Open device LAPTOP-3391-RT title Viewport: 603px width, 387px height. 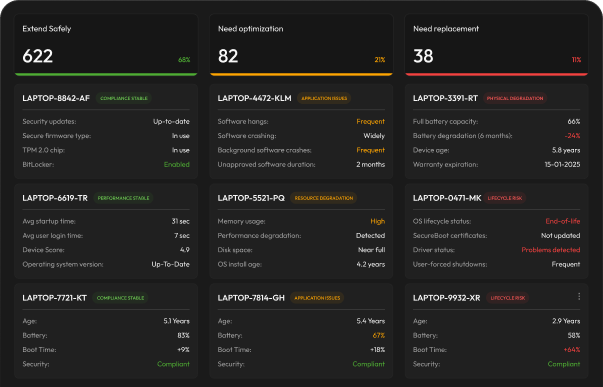(445, 98)
